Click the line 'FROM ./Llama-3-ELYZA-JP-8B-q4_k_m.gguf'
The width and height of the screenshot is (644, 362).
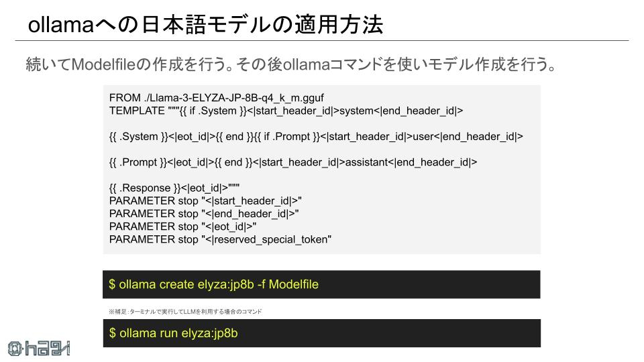[217, 98]
